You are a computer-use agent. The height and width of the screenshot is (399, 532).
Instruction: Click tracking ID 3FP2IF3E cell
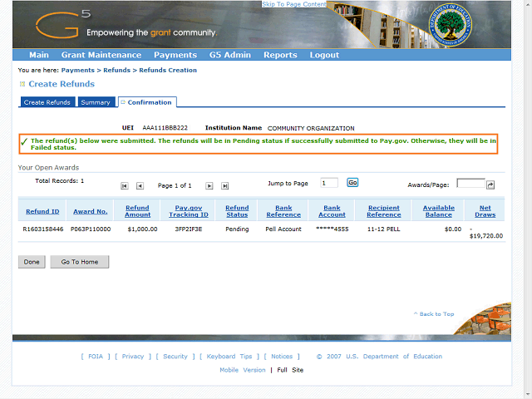[x=189, y=229]
